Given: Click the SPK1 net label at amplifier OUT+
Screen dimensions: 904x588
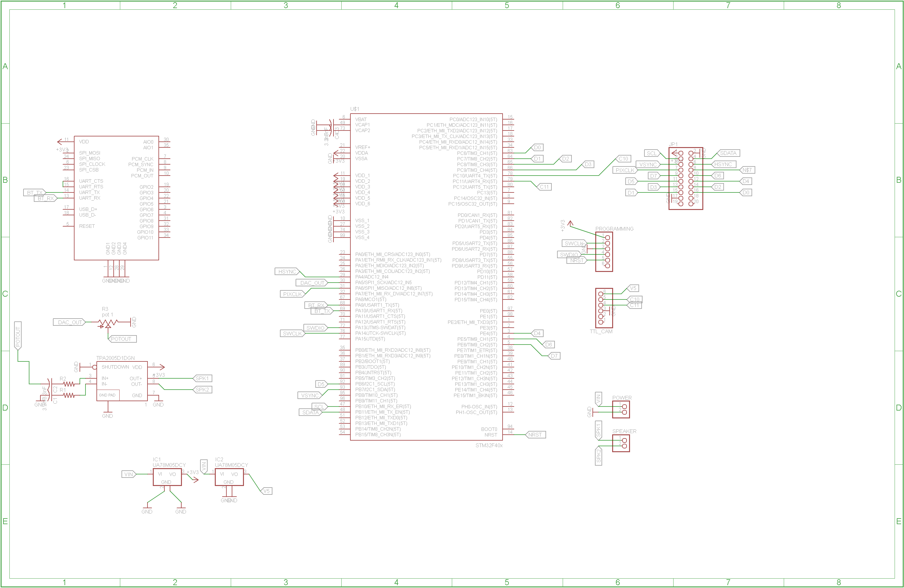Looking at the screenshot, I should pos(202,378).
